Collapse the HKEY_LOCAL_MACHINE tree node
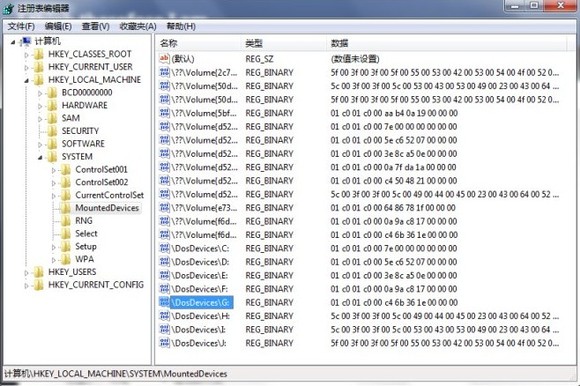 tap(26, 80)
